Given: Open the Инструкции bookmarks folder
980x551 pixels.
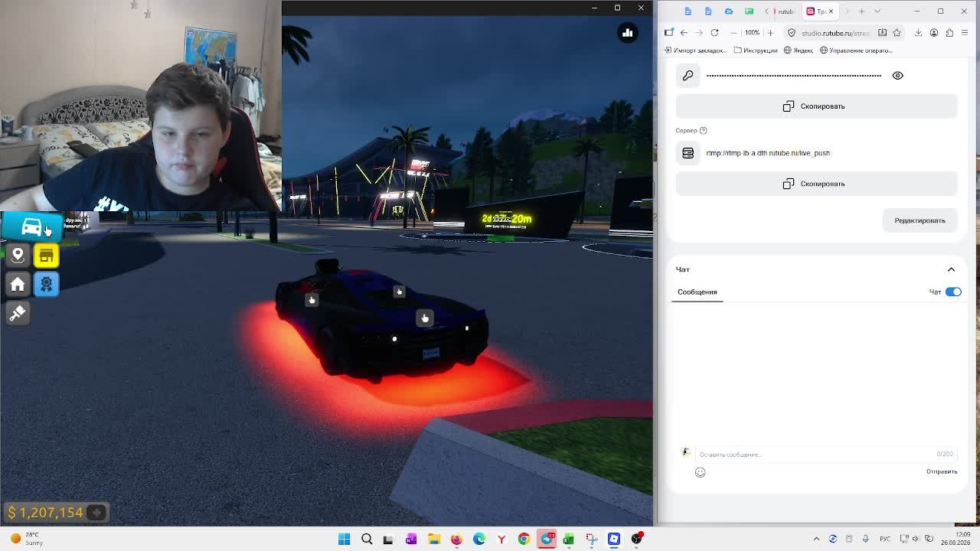Looking at the screenshot, I should click(x=756, y=51).
